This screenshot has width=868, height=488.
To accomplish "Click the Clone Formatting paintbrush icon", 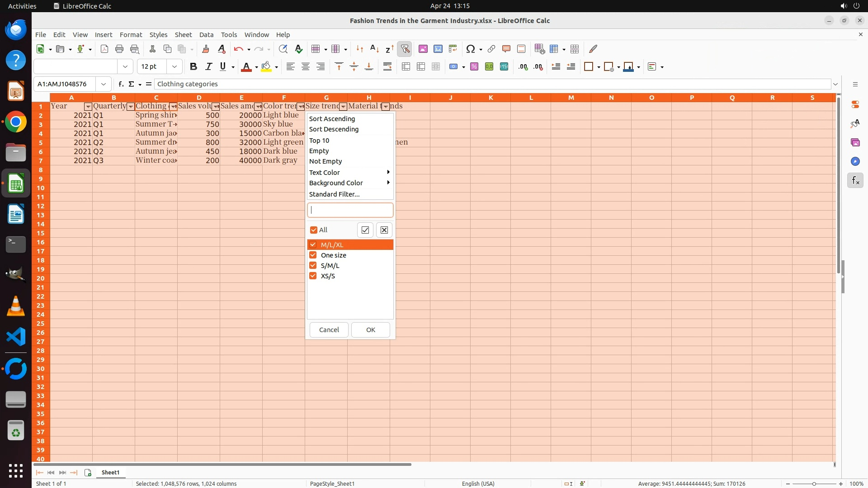I will tap(206, 49).
